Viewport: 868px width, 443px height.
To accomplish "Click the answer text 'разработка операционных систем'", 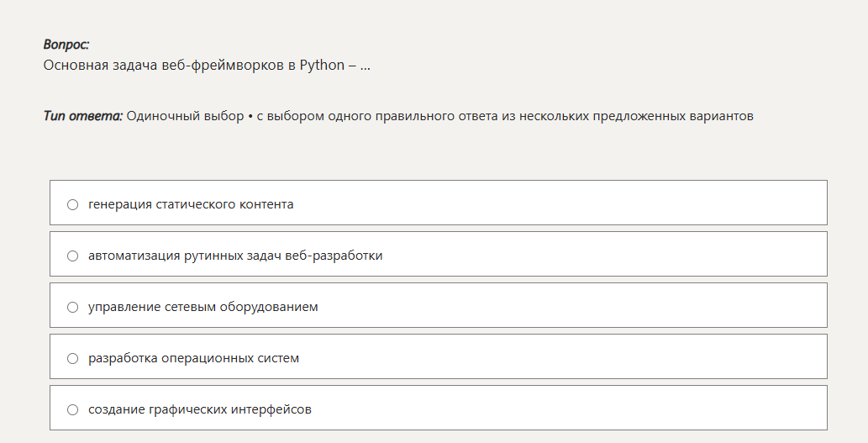I will 193,358.
